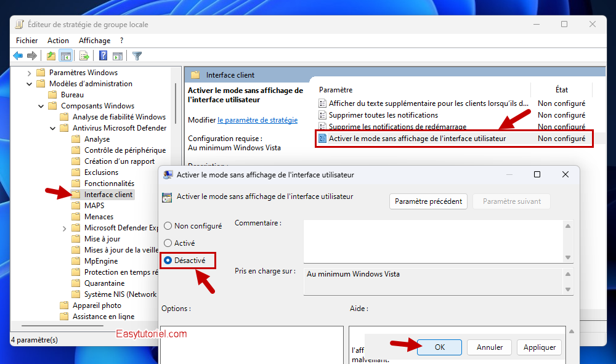This screenshot has height=364, width=616.
Task: Maximize the policy setting dialog
Action: click(537, 174)
